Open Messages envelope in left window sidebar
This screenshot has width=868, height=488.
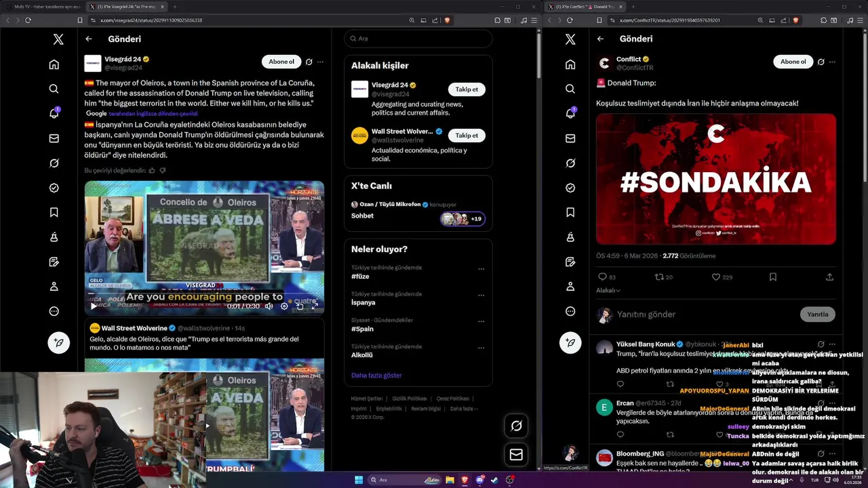(54, 138)
